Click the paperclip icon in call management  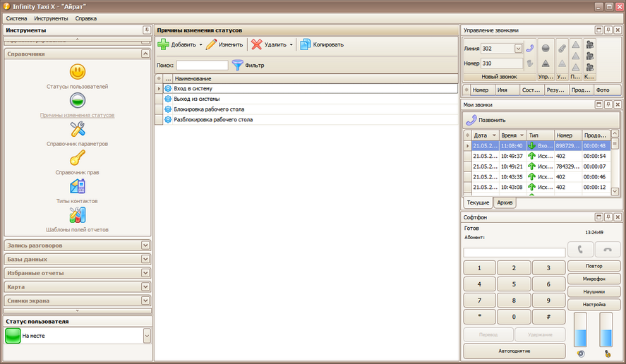point(562,48)
